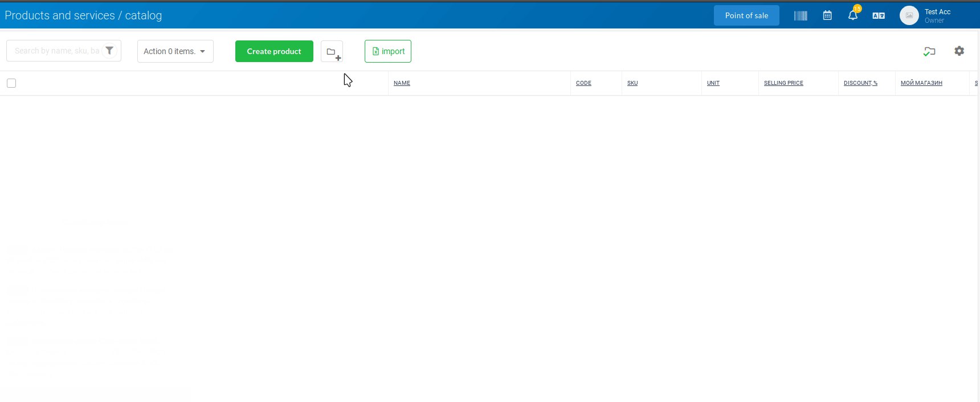Open the barcode scanner icon
Viewport: 980px width, 402px height.
pyautogui.click(x=801, y=16)
